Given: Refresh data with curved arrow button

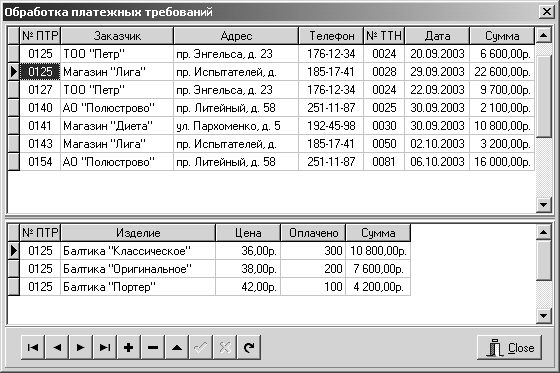Looking at the screenshot, I should (x=249, y=347).
